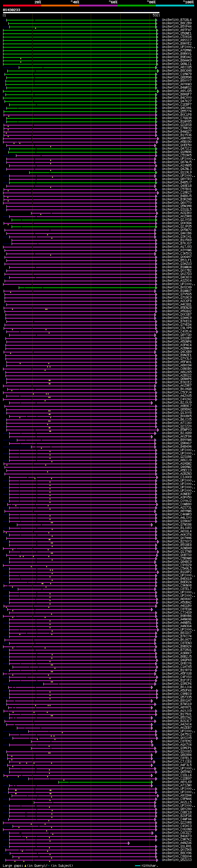Select the ~80% legend label
This screenshot has height=868, width=197.
point(151,2)
